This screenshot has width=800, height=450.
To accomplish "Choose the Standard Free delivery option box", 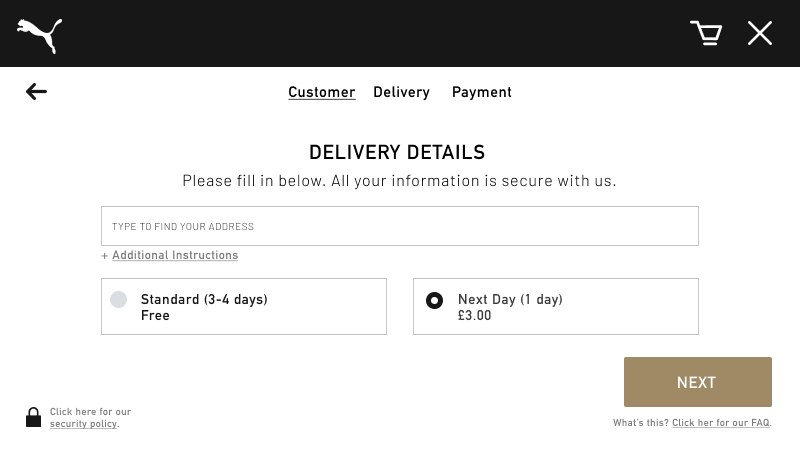I will [x=244, y=307].
